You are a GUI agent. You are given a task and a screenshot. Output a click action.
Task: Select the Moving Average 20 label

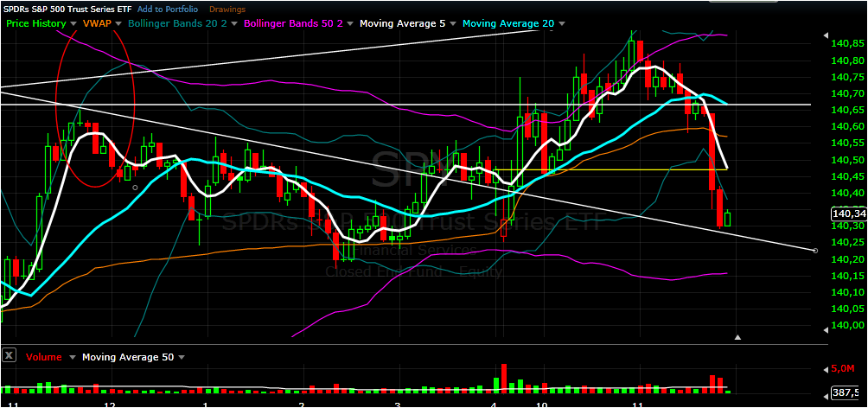[509, 23]
